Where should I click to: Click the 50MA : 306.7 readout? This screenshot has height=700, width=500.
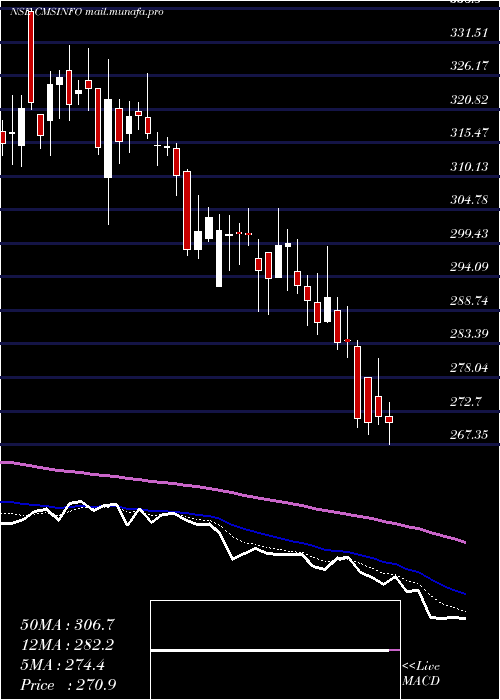[68, 625]
